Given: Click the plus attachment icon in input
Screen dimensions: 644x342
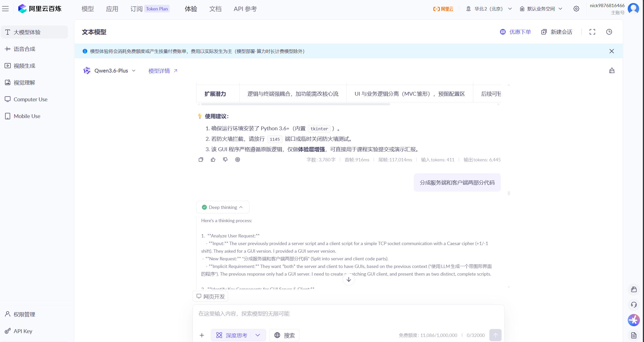Looking at the screenshot, I should [x=202, y=335].
